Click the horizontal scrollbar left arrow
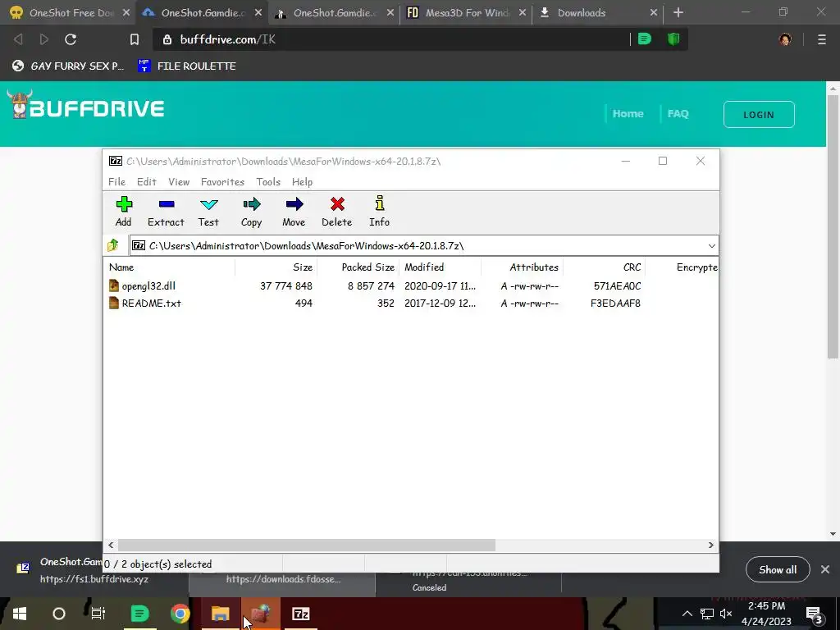 click(x=111, y=546)
